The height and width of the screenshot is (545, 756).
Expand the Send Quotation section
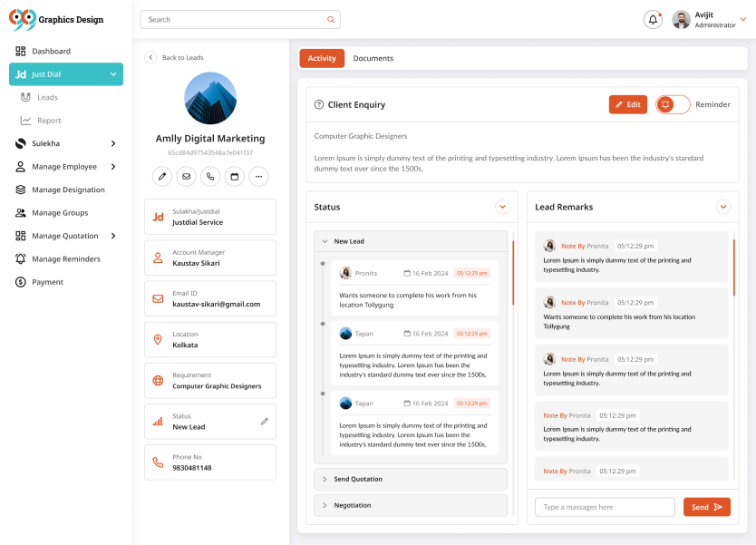pos(325,479)
